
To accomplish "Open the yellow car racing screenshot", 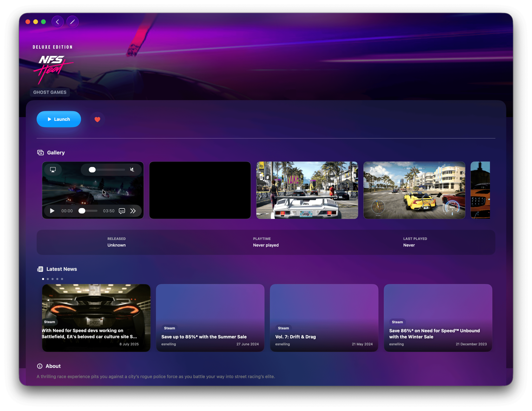I will (x=414, y=190).
